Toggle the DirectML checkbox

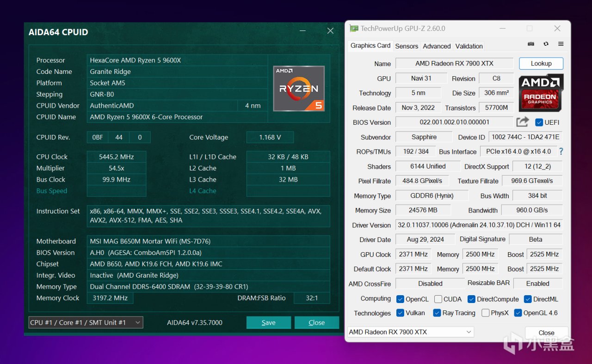pyautogui.click(x=528, y=299)
